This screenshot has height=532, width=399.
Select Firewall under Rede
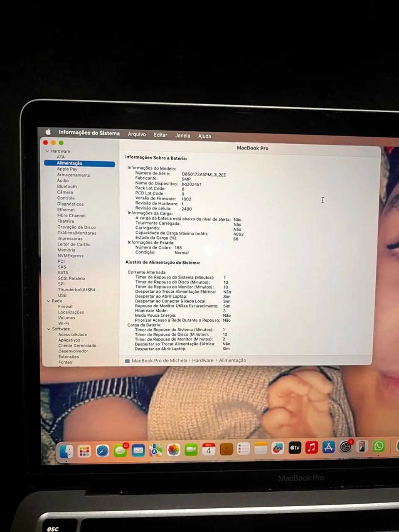(x=66, y=306)
